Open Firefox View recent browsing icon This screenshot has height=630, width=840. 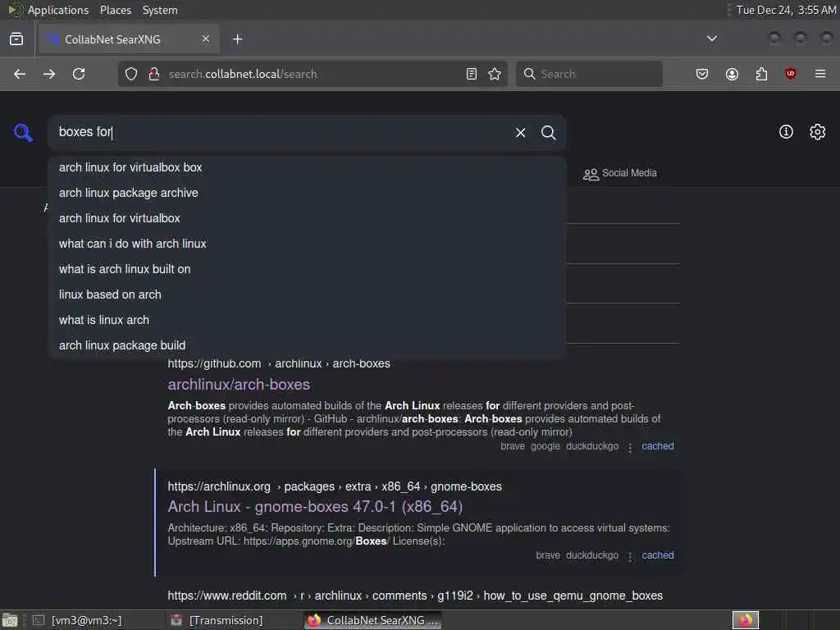point(16,39)
